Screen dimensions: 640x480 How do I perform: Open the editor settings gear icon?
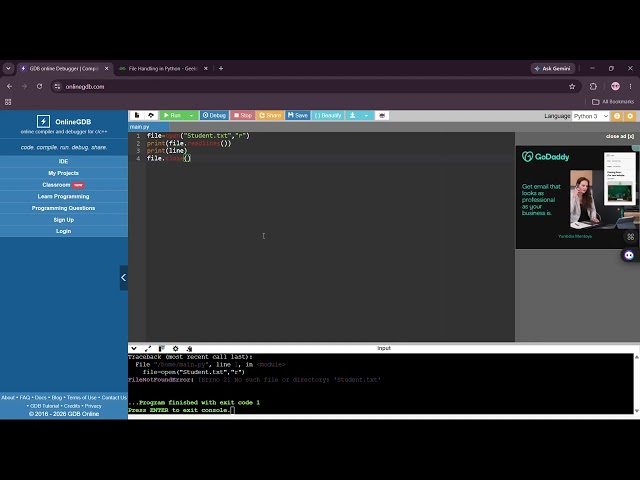pyautogui.click(x=630, y=116)
